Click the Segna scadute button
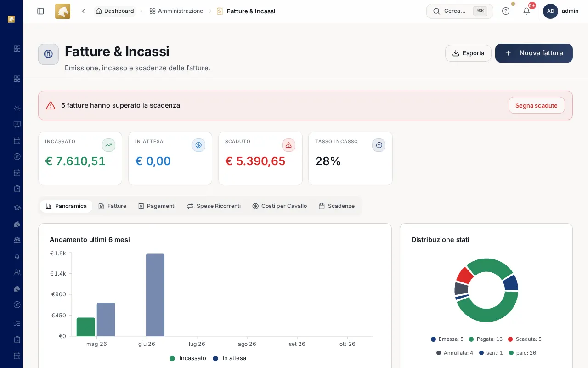Viewport: 588px width, 368px height. (537, 105)
